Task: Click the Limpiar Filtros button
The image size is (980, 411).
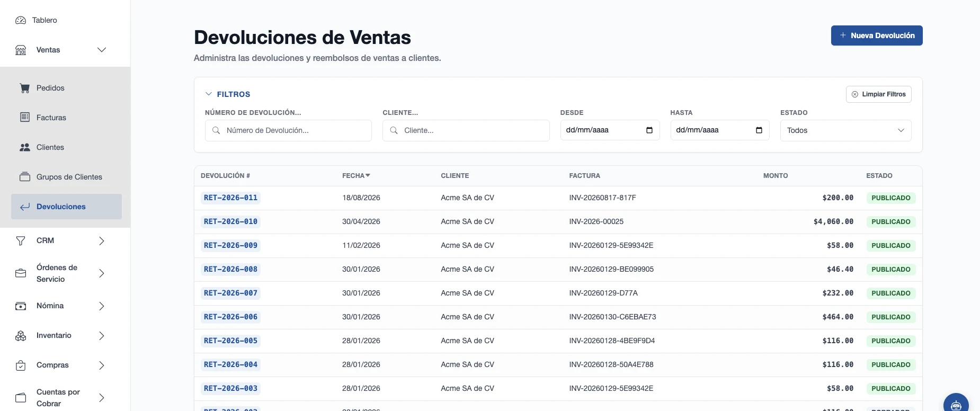Action: point(878,94)
